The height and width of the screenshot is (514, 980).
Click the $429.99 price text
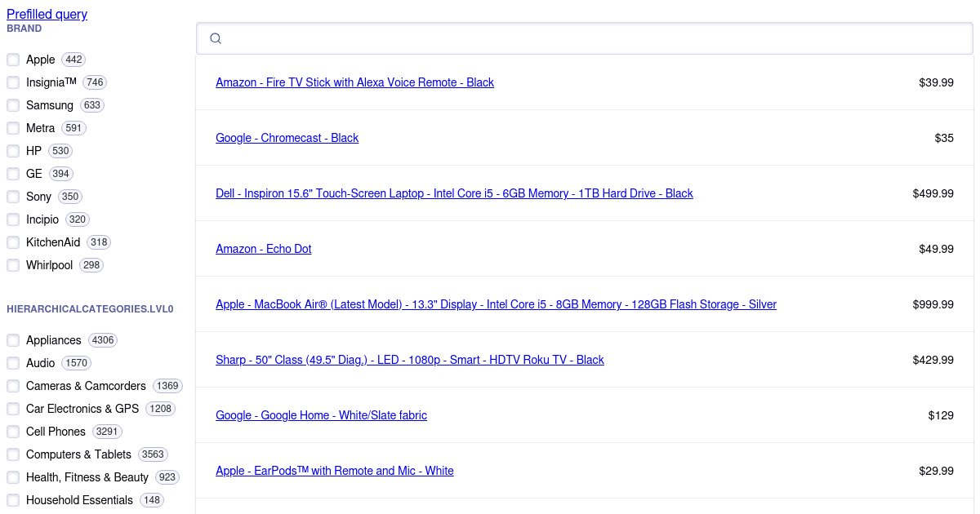(933, 360)
